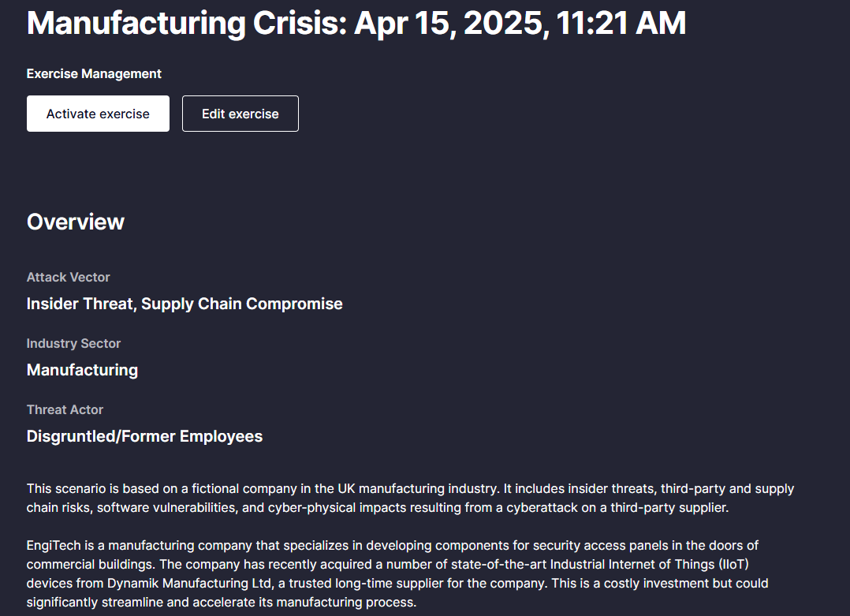850x616 pixels.
Task: Click the Activate exercise button
Action: 98,114
